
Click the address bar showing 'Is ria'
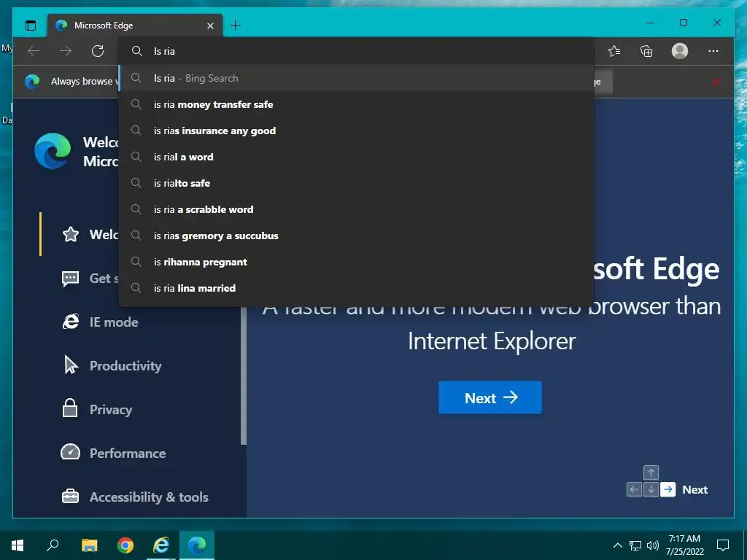356,52
